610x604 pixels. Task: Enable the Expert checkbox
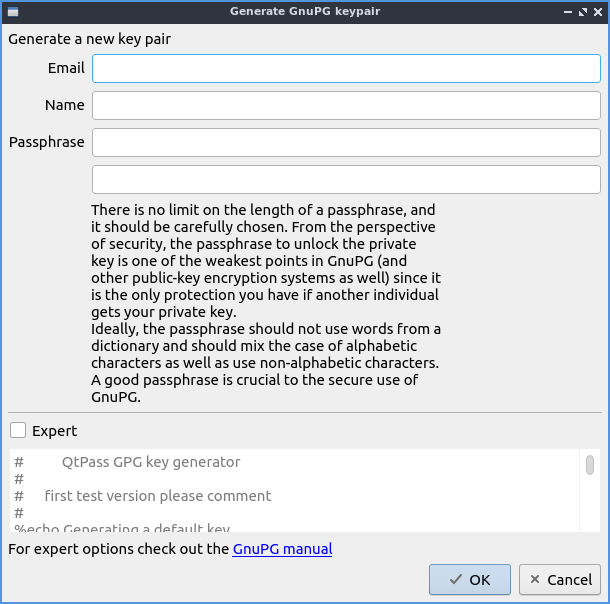18,431
